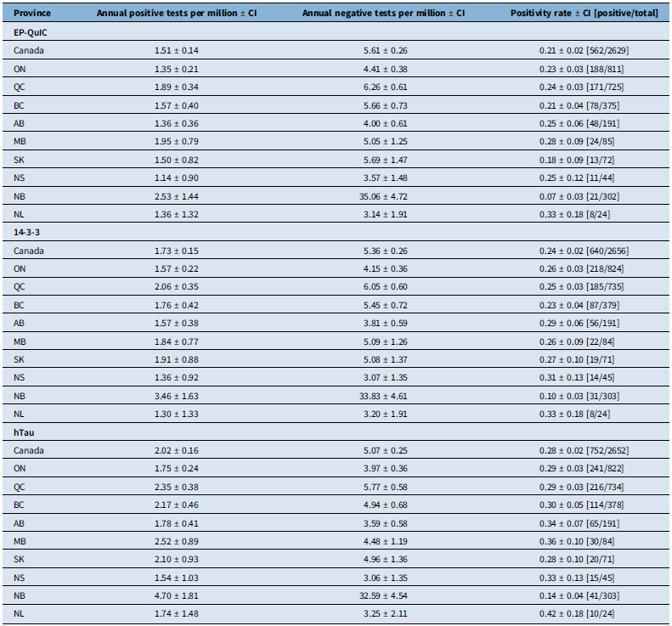This screenshot has height=626, width=672.
Task: Select positivity cell containing [752/2652]
Action: coord(584,451)
